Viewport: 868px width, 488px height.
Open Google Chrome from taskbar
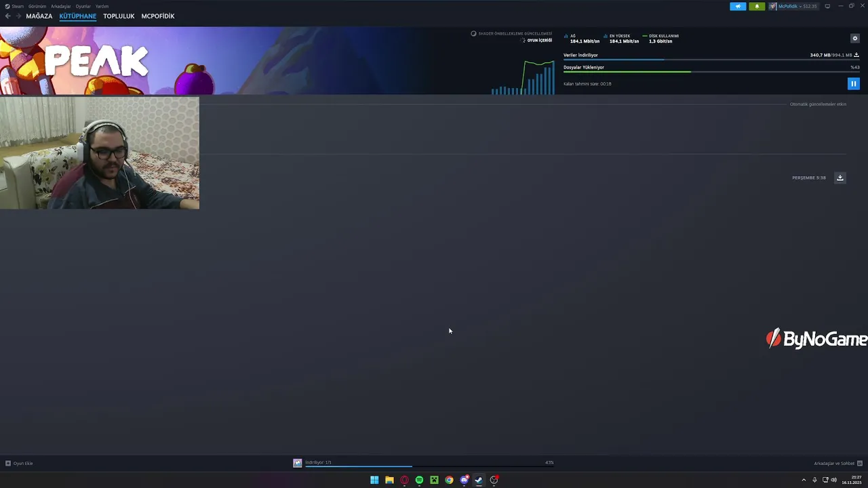(449, 480)
